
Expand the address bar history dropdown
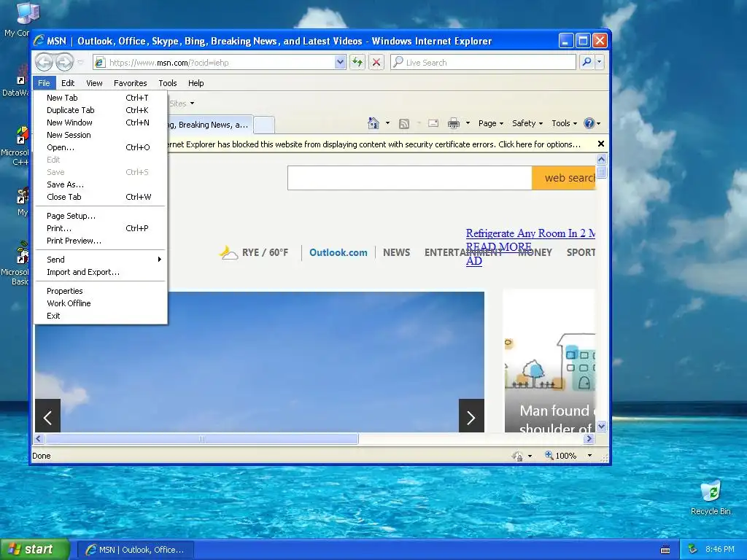(x=340, y=62)
